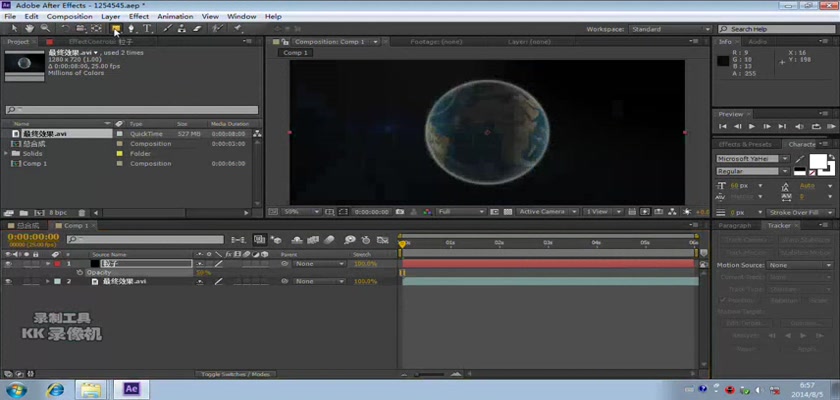Click the timeline zoom slider
This screenshot has height=400, width=840.
coord(430,374)
